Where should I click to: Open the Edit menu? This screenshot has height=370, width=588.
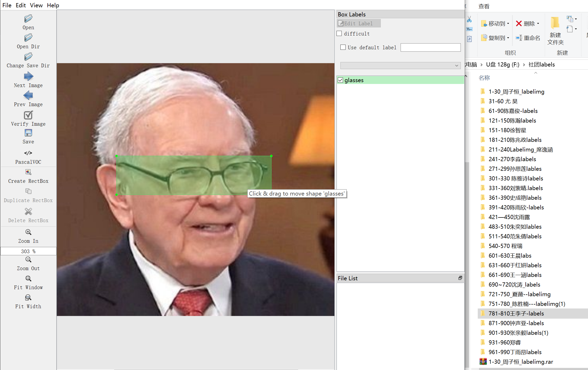pos(21,5)
